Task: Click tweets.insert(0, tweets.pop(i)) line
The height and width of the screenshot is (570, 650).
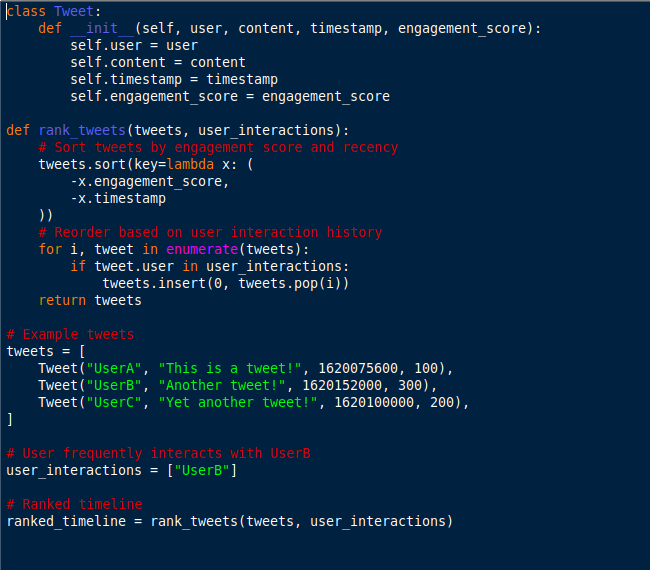Action: point(226,284)
